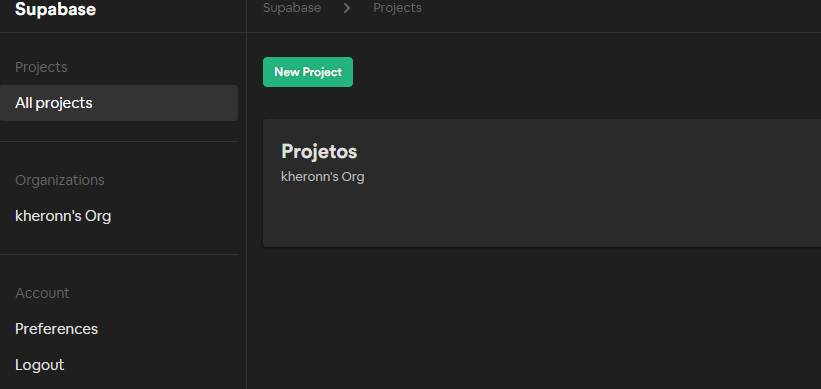
Task: Click kheronn's Org label inside project card
Action: coord(323,177)
